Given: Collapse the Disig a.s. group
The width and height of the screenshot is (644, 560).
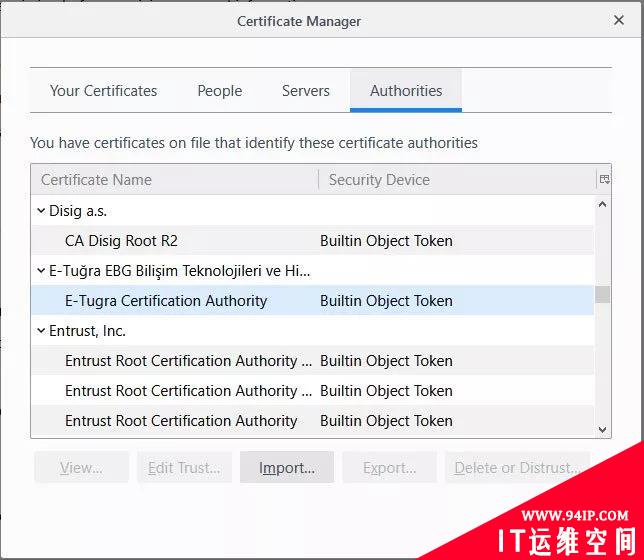Looking at the screenshot, I should pyautogui.click(x=41, y=211).
